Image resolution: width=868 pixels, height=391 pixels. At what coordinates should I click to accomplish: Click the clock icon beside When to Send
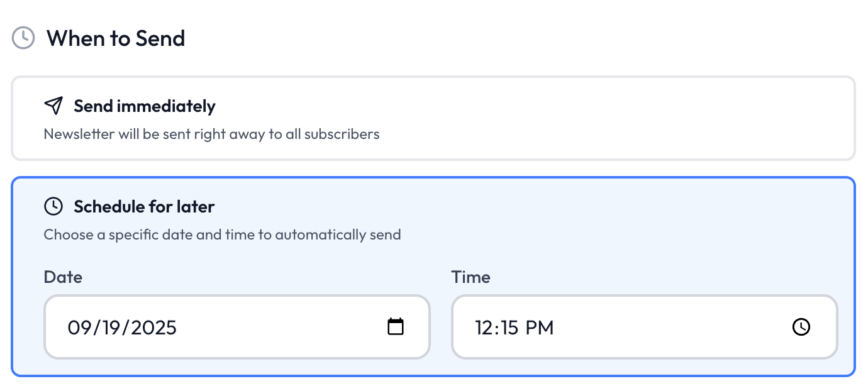click(x=23, y=38)
